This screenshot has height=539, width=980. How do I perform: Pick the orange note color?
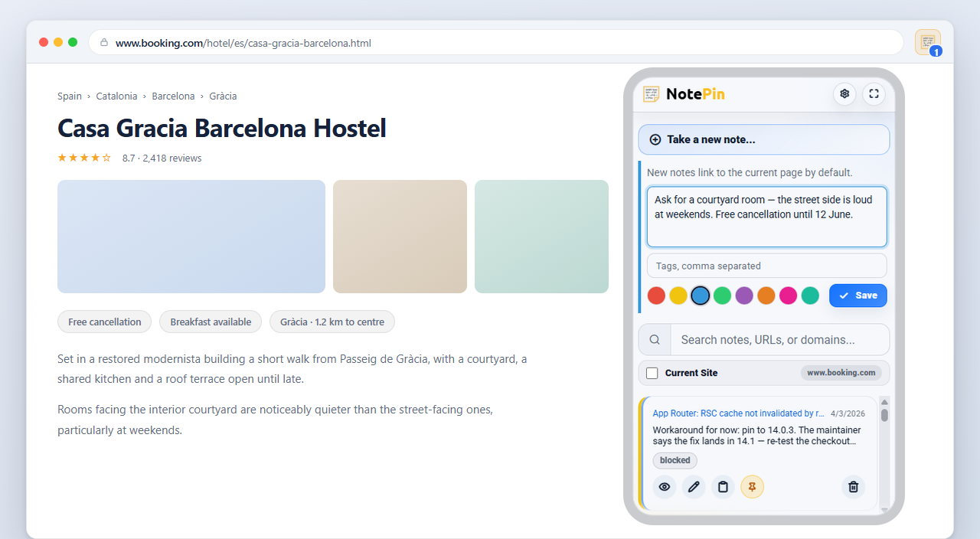[766, 296]
